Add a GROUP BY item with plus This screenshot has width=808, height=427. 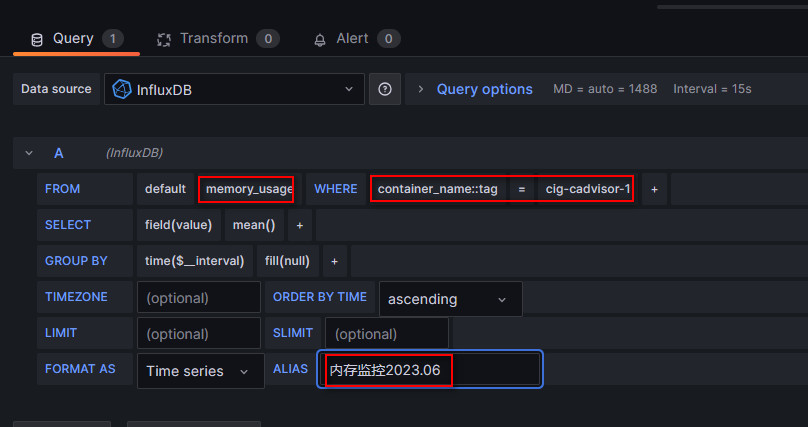point(334,261)
